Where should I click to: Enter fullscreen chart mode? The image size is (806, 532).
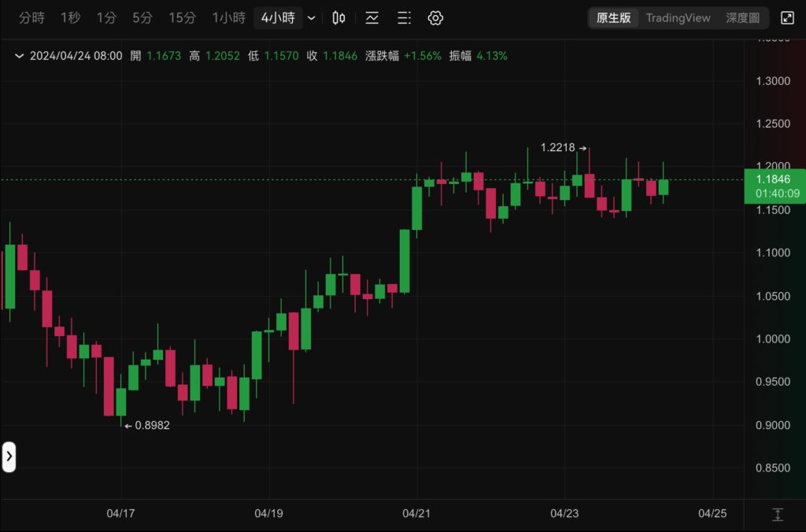click(x=787, y=18)
